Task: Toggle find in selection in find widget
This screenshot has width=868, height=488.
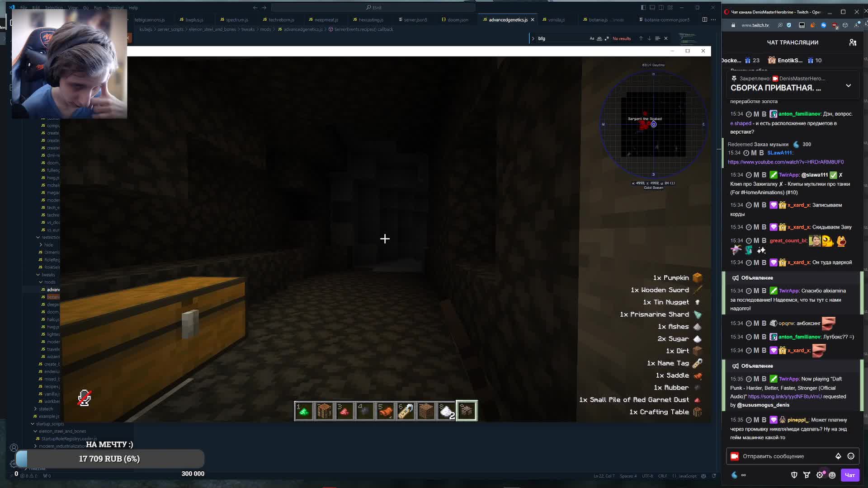Action: 658,38
